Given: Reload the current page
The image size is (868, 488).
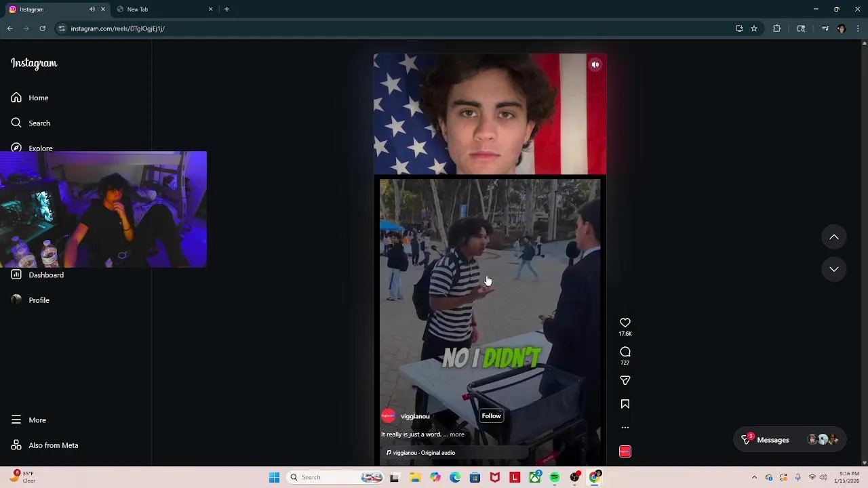Looking at the screenshot, I should 42,28.
